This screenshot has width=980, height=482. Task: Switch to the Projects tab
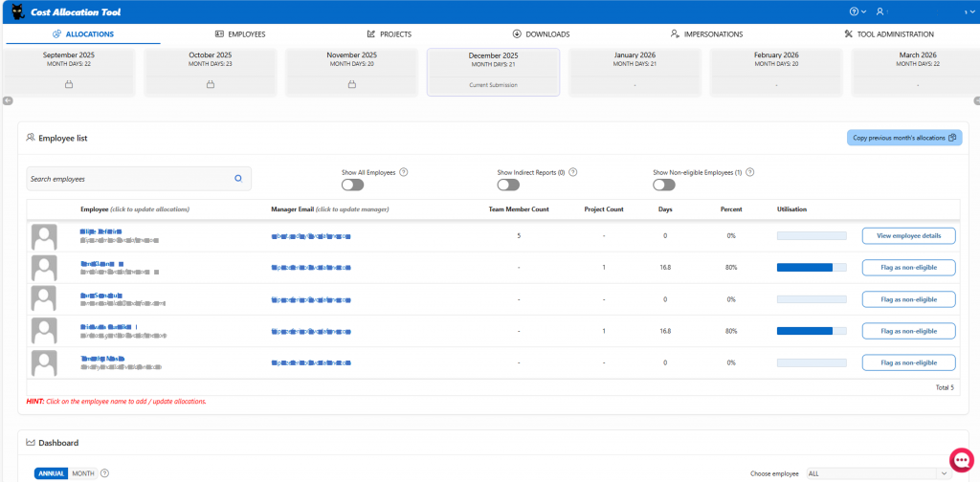pyautogui.click(x=390, y=33)
